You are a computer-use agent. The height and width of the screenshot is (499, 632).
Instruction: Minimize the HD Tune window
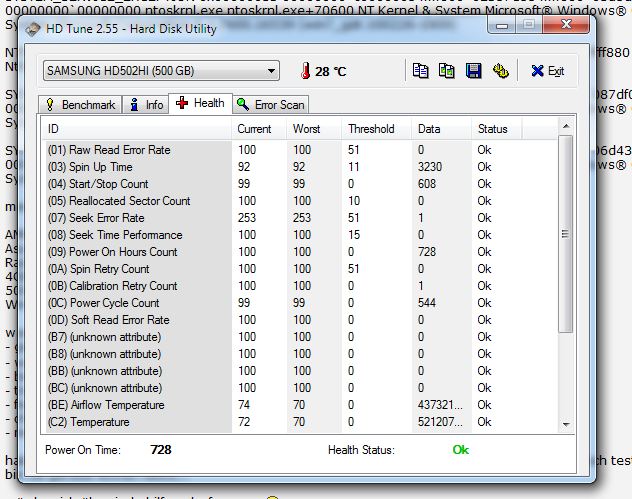point(502,25)
